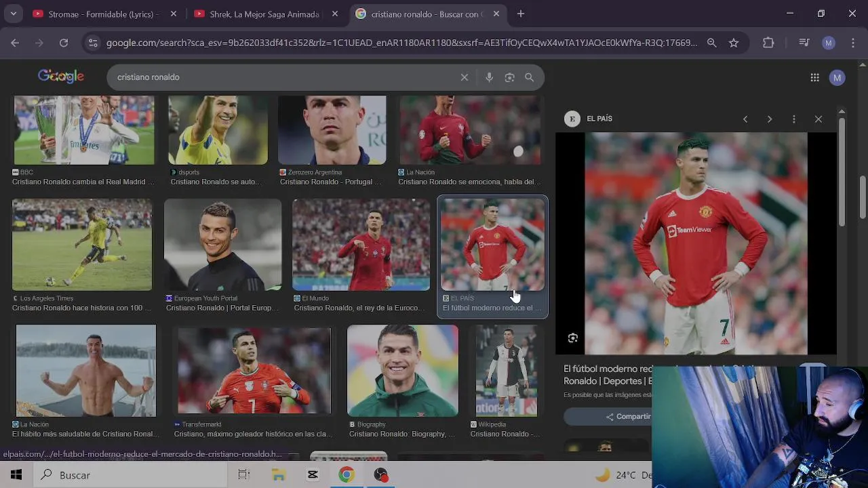This screenshot has width=868, height=488.
Task: Open the dsports yellow jersey image
Action: [x=218, y=130]
